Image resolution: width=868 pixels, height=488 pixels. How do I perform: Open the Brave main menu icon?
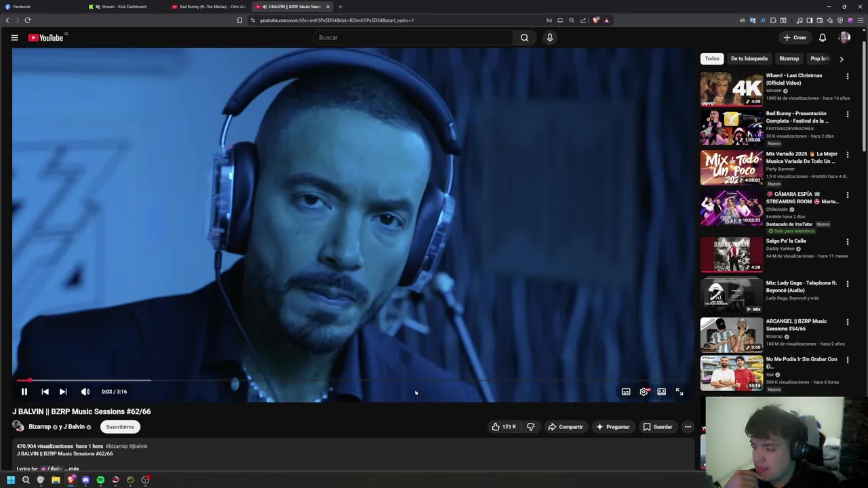pyautogui.click(x=861, y=20)
